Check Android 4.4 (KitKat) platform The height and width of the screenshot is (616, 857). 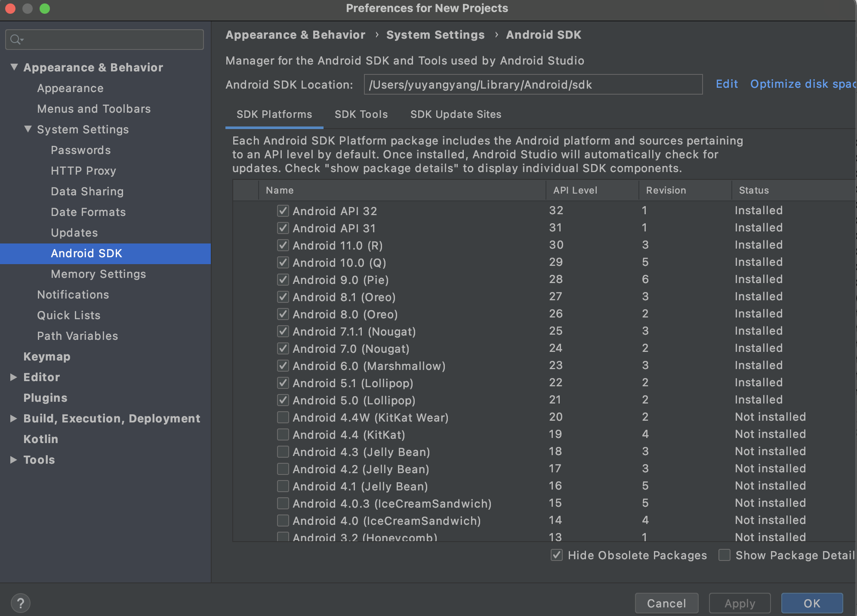(x=283, y=434)
